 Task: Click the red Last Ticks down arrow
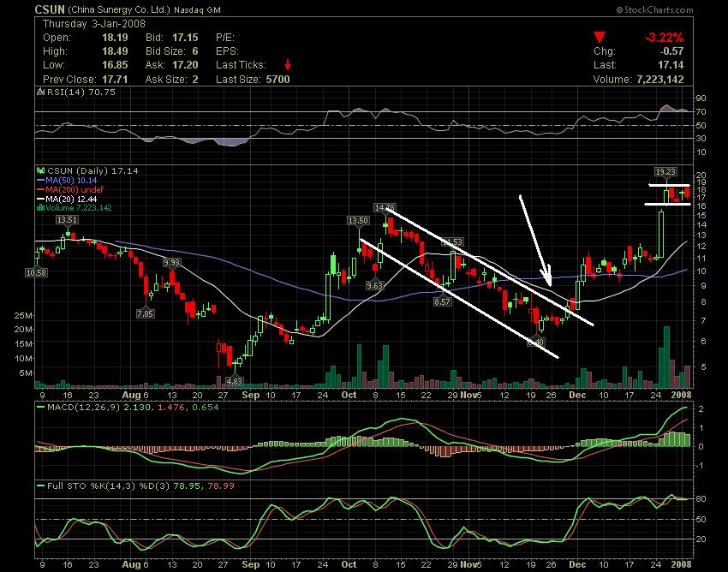[288, 64]
